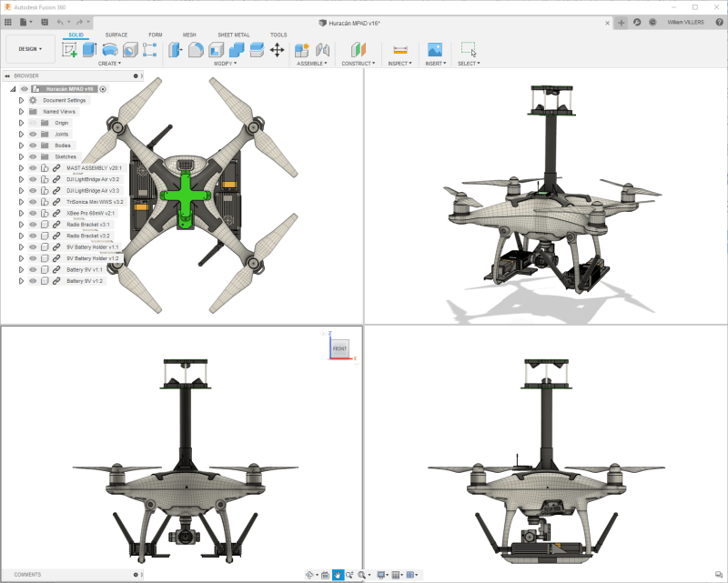
Task: Expand the Document Settings node
Action: [21, 100]
